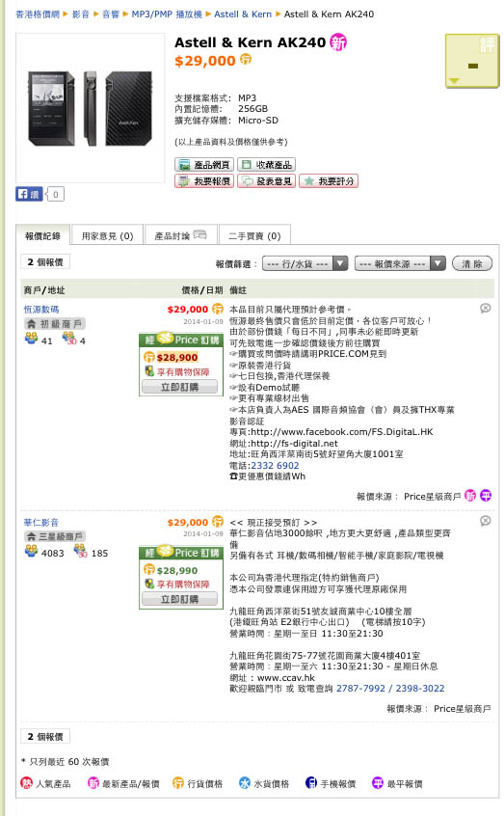The width and height of the screenshot is (504, 816).
Task: Click 恆源數碼 30-day rating icon with 4
Action: coord(68,340)
